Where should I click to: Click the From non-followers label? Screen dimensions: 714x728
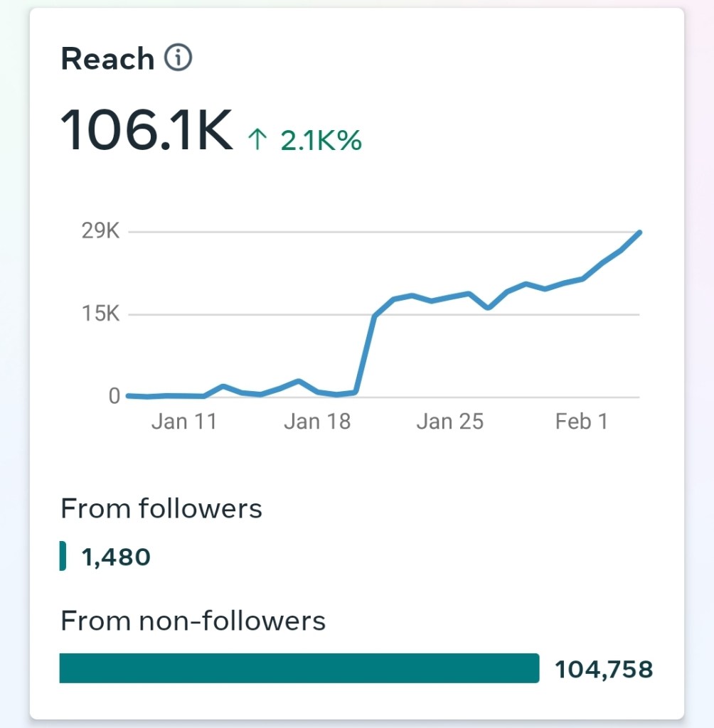tap(193, 621)
